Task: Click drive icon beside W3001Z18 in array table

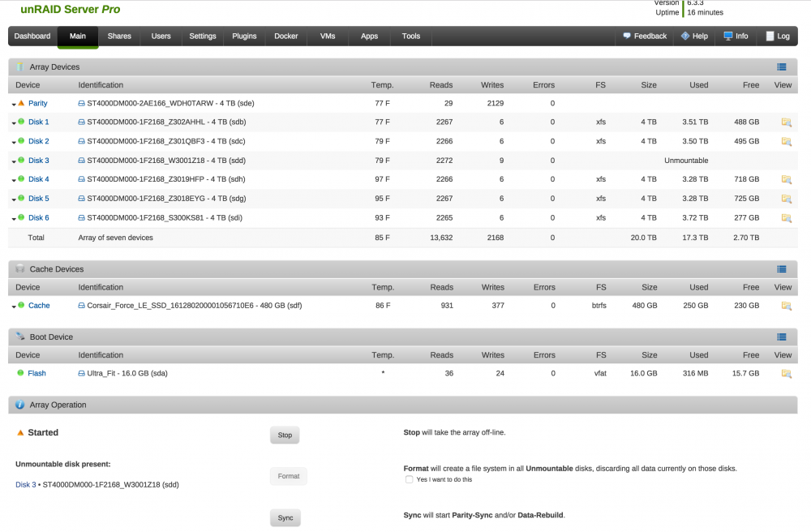Action: tap(81, 161)
